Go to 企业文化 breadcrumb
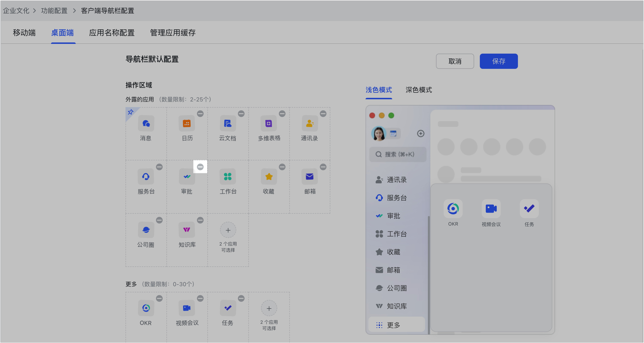The height and width of the screenshot is (343, 644). 16,11
